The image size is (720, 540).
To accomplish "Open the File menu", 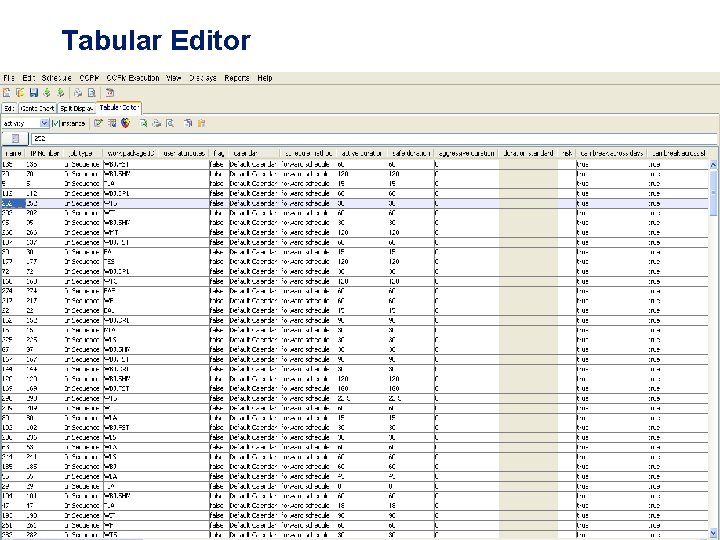I will pos(9,78).
